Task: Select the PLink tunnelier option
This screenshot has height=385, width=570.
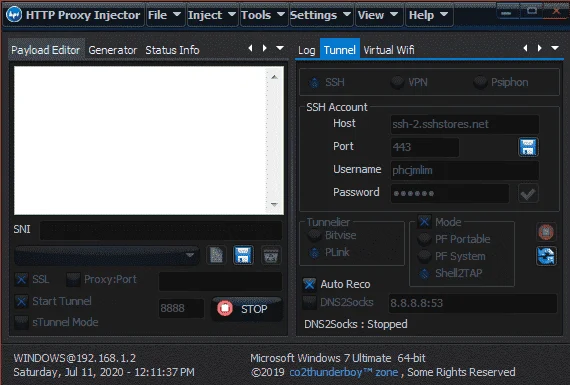Action: [329, 252]
